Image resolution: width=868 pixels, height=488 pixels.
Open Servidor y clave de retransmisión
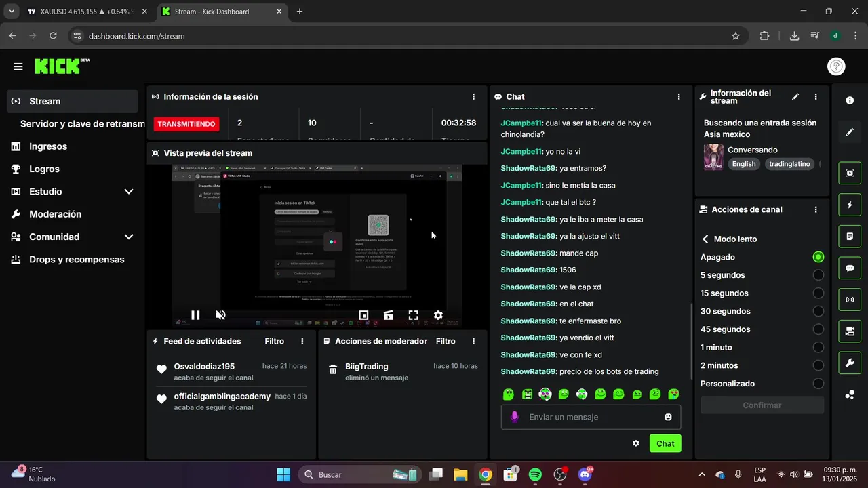pos(82,124)
